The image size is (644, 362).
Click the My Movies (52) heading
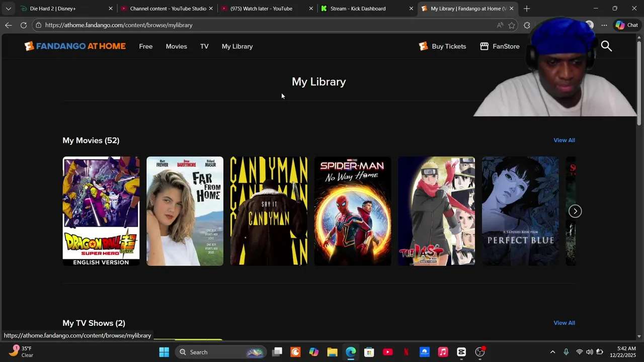[91, 140]
